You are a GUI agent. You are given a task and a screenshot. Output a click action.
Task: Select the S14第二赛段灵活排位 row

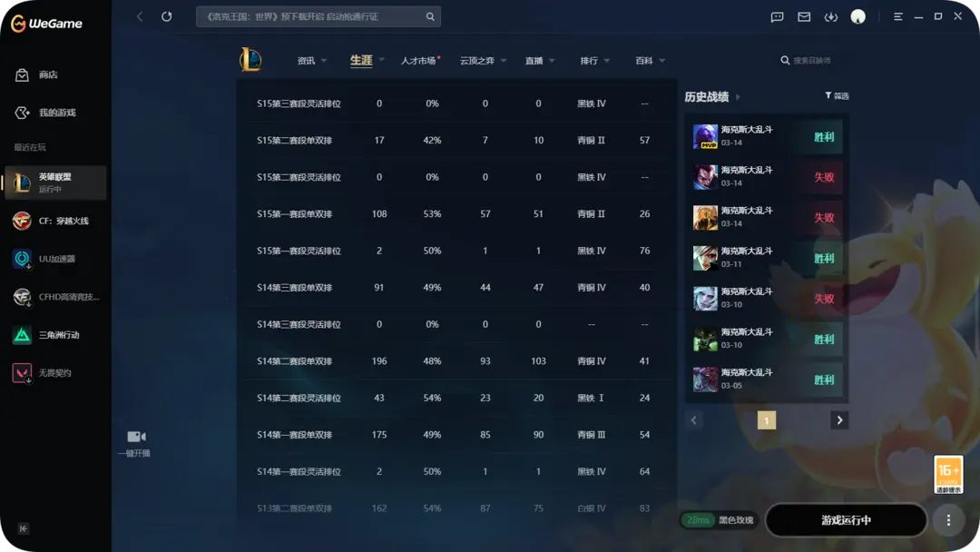456,399
